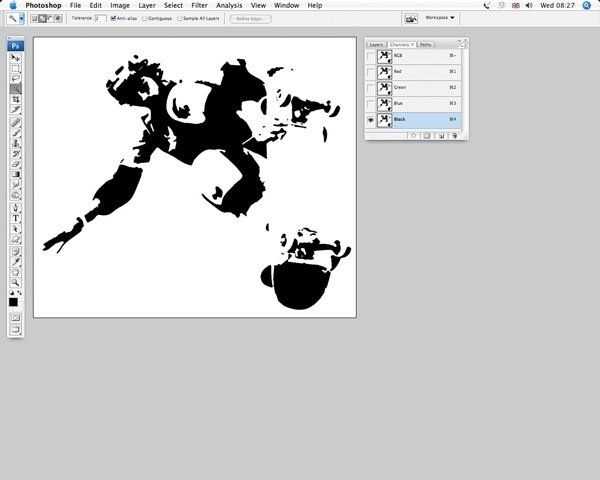Select the Crop tool
The height and width of the screenshot is (480, 600).
(16, 100)
